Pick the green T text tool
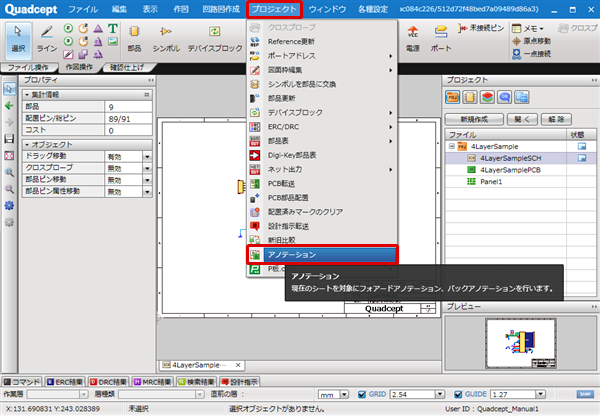Viewport: 600px width, 416px height. [x=112, y=28]
